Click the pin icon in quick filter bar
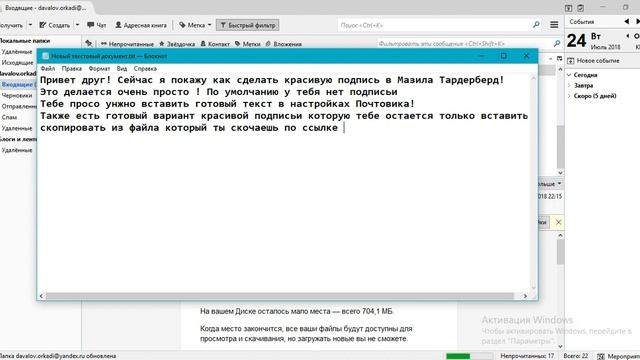 (89, 44)
